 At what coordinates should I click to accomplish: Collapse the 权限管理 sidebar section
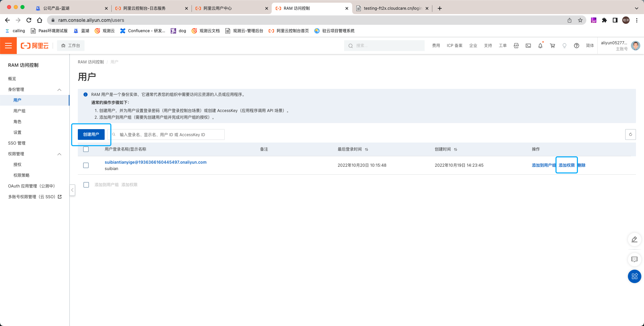pyautogui.click(x=59, y=154)
